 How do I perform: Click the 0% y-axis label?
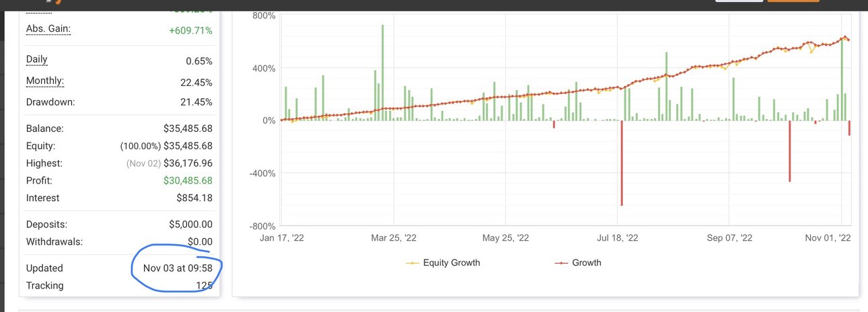268,121
